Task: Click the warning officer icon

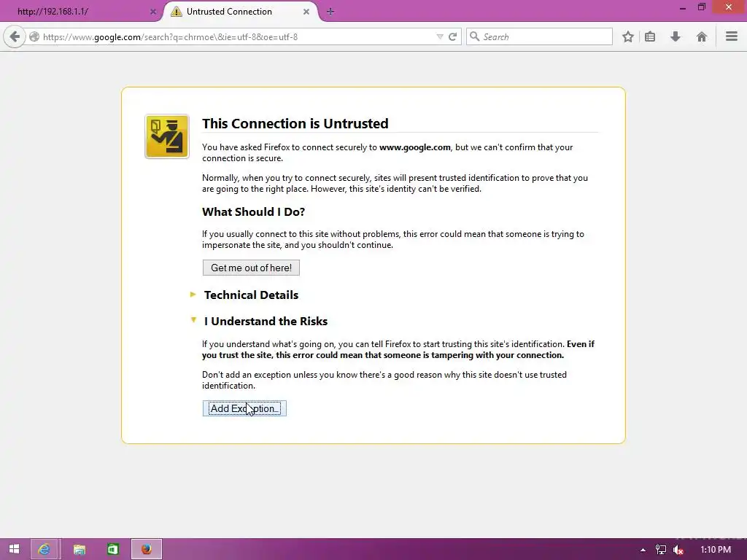Action: coord(167,136)
